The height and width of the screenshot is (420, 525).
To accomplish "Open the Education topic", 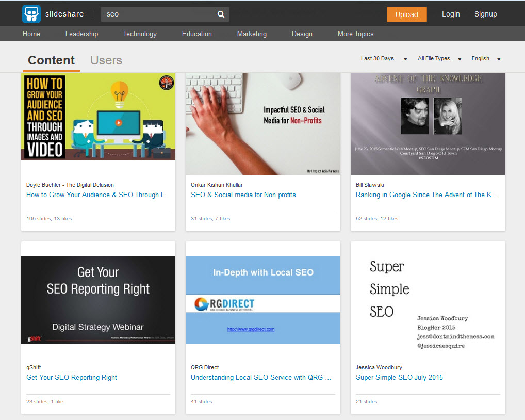I will coord(197,34).
